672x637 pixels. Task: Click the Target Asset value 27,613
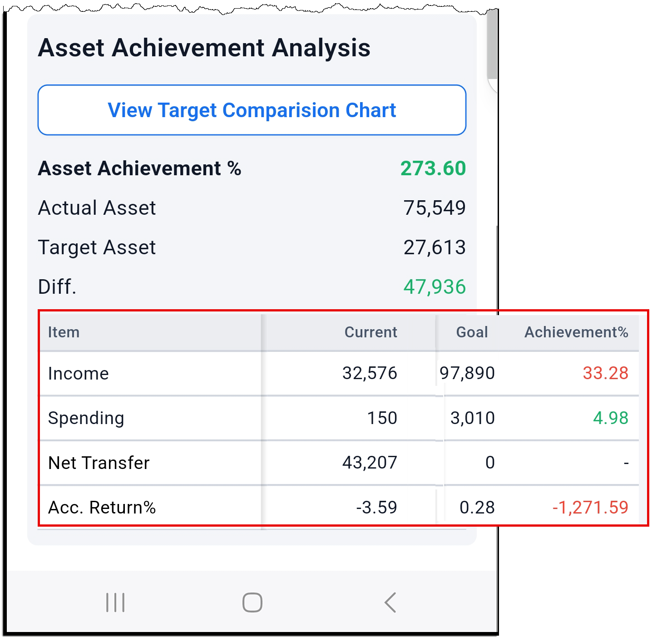pyautogui.click(x=435, y=247)
